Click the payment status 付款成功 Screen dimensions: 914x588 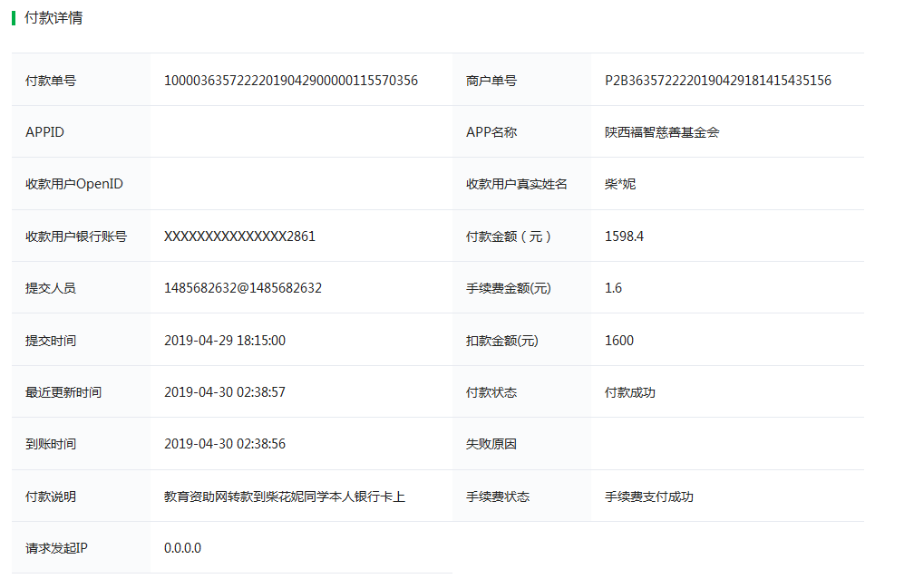(x=629, y=392)
